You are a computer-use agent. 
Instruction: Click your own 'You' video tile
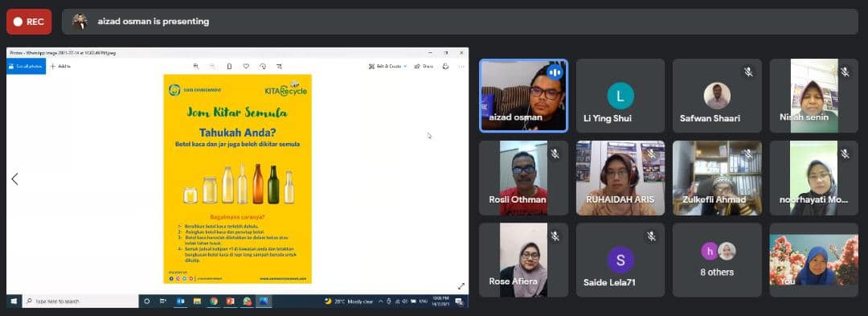[813, 260]
